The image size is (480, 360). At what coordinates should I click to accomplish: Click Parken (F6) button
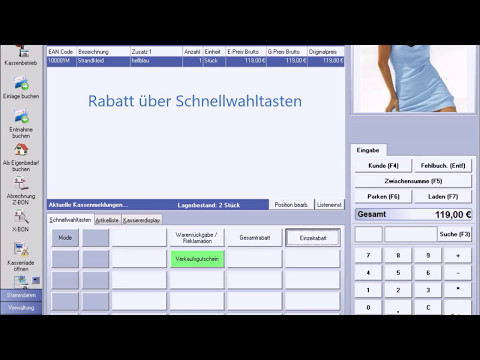click(x=383, y=197)
